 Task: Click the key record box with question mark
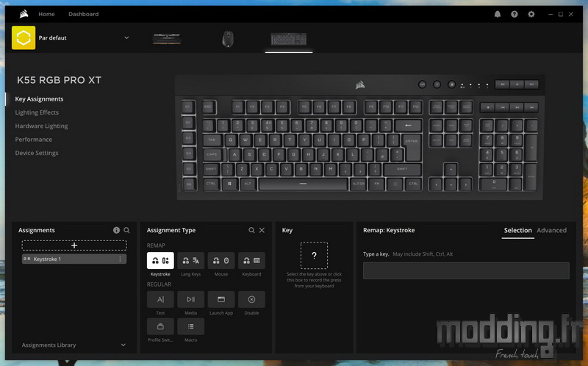(x=314, y=255)
